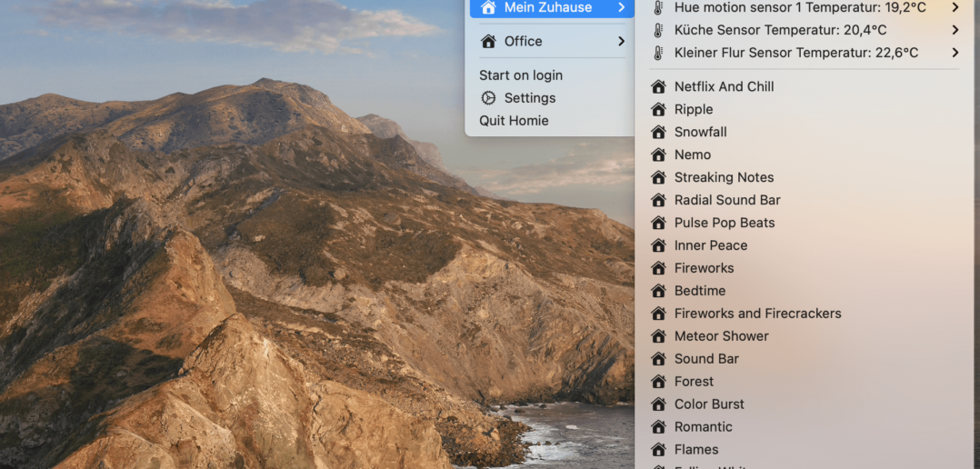Screen dimensions: 980x469
Task: Expand the Mein Zuhause submenu arrow
Action: 621,7
